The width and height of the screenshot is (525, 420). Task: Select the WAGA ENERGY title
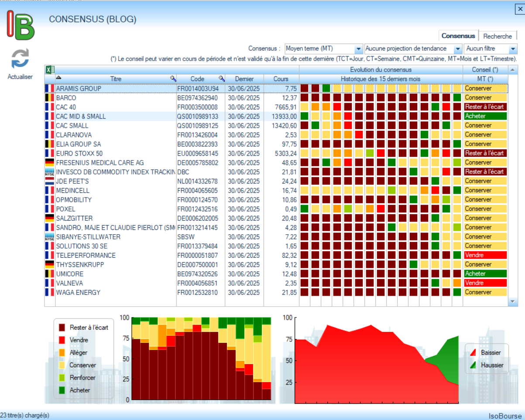[78, 292]
